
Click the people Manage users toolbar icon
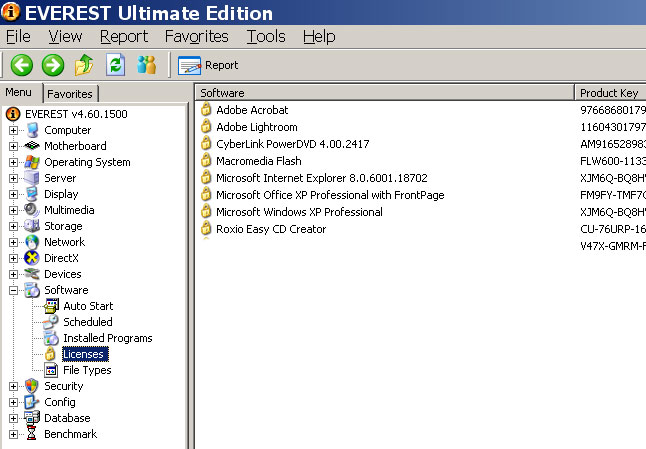(147, 65)
